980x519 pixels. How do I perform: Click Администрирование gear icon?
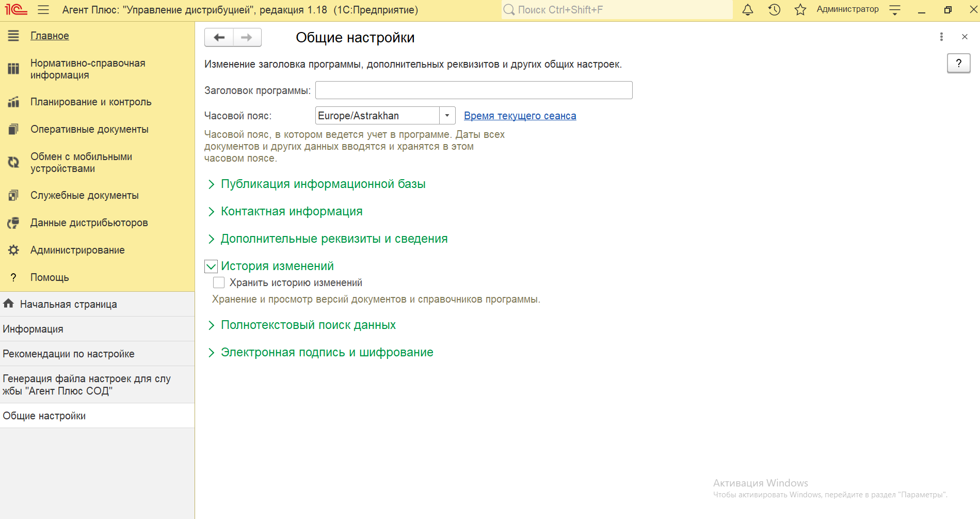13,250
